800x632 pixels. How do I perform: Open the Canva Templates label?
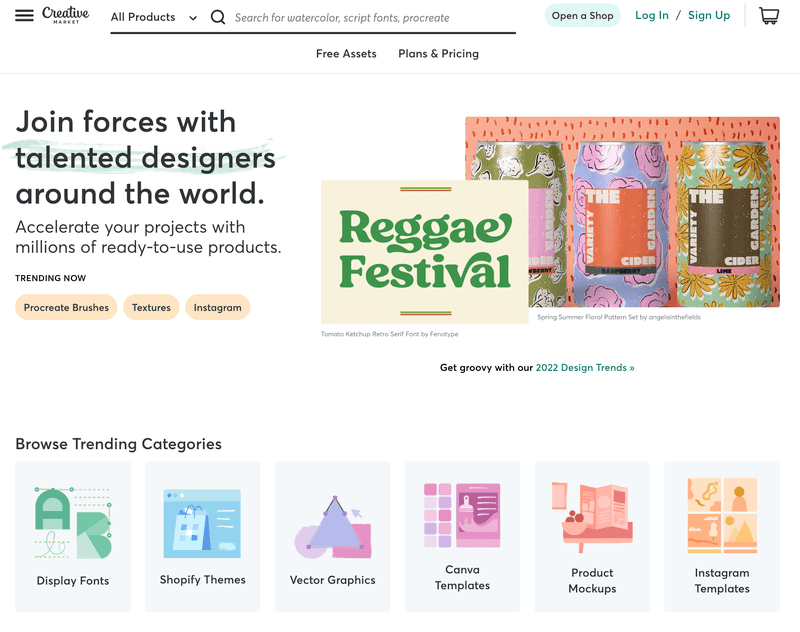[462, 577]
